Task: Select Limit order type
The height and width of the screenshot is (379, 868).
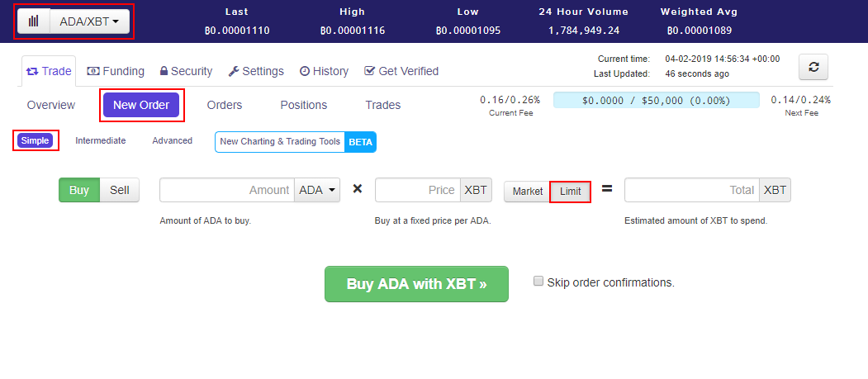Action: point(570,191)
